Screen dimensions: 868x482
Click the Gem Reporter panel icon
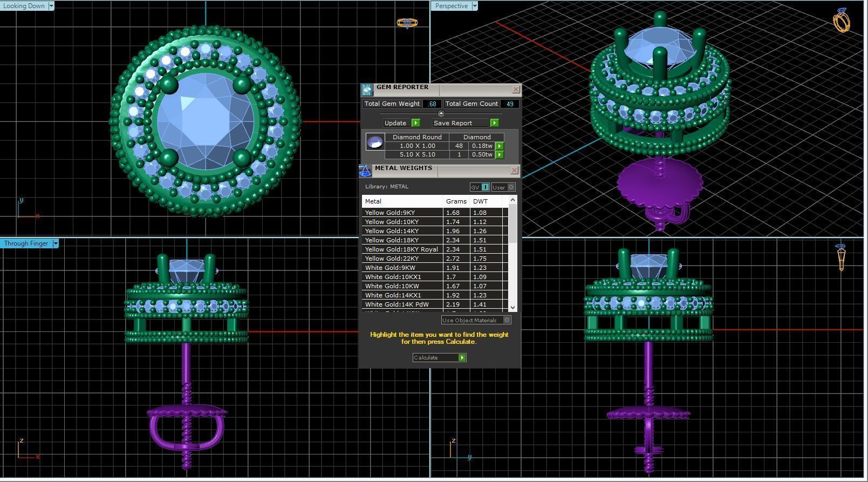tap(367, 90)
